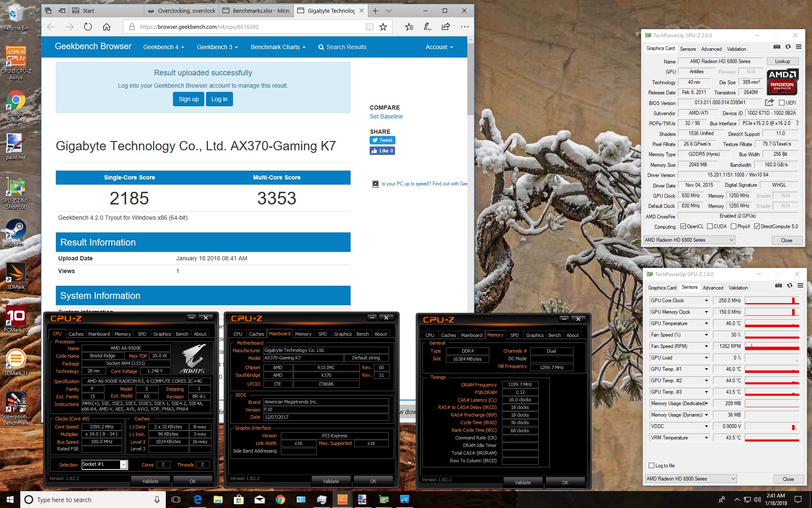Click the browser refresh icon
Viewport: 812px width, 508px height.
[88, 27]
